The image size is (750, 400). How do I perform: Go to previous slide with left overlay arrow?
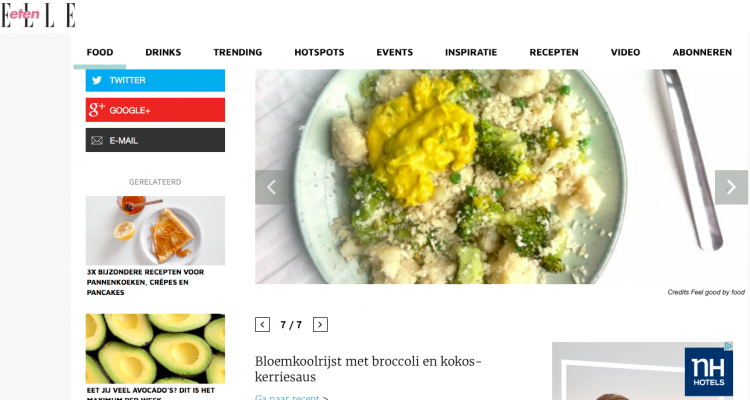coord(271,187)
